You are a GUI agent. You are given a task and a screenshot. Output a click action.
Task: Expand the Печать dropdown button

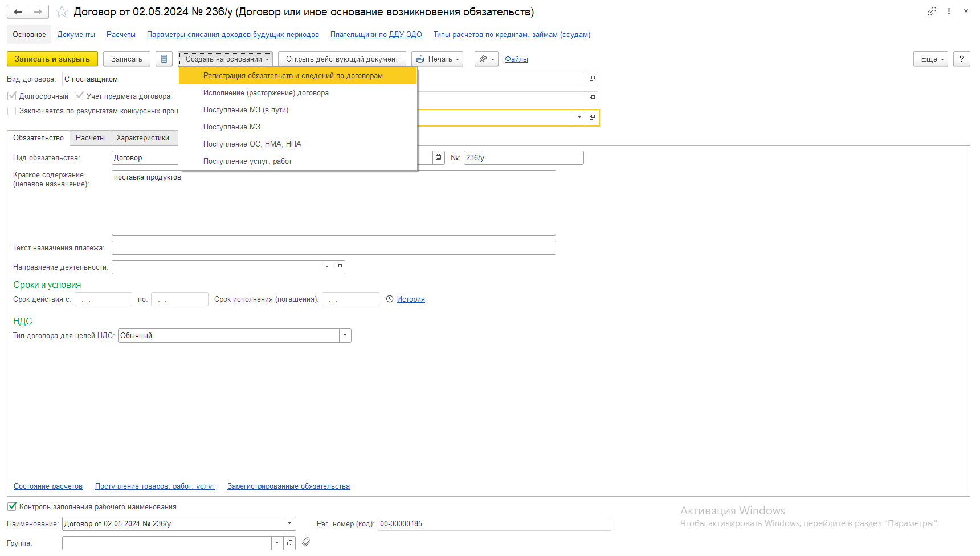(438, 59)
